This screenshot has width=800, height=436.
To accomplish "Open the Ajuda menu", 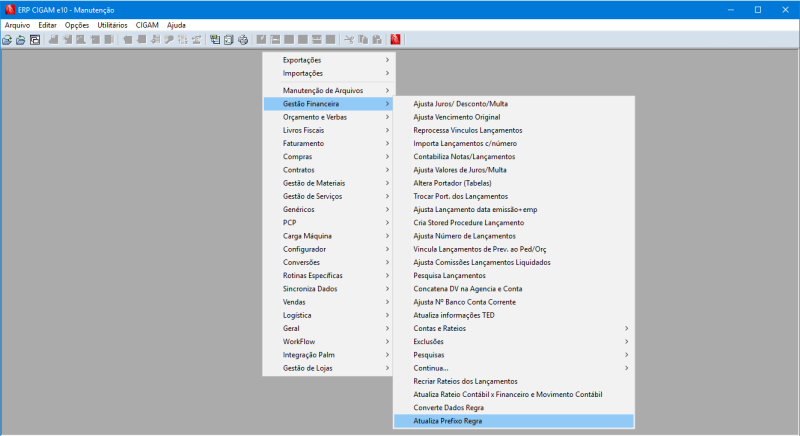I will click(176, 25).
